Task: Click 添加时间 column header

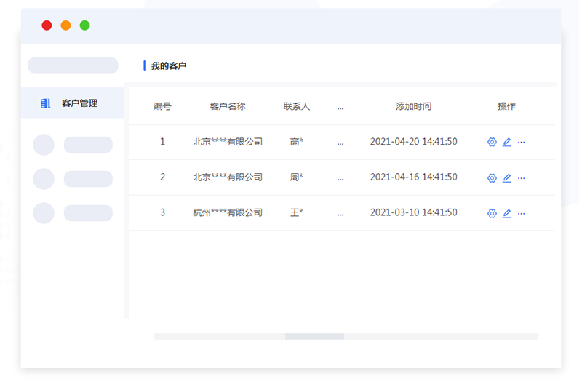Action: [413, 106]
